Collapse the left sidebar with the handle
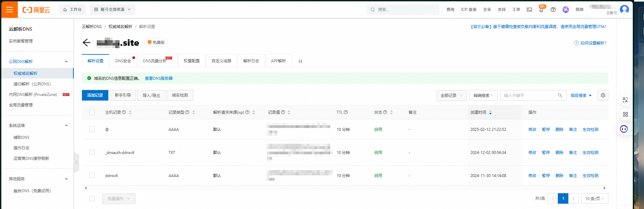The image size is (644, 209). point(77,163)
